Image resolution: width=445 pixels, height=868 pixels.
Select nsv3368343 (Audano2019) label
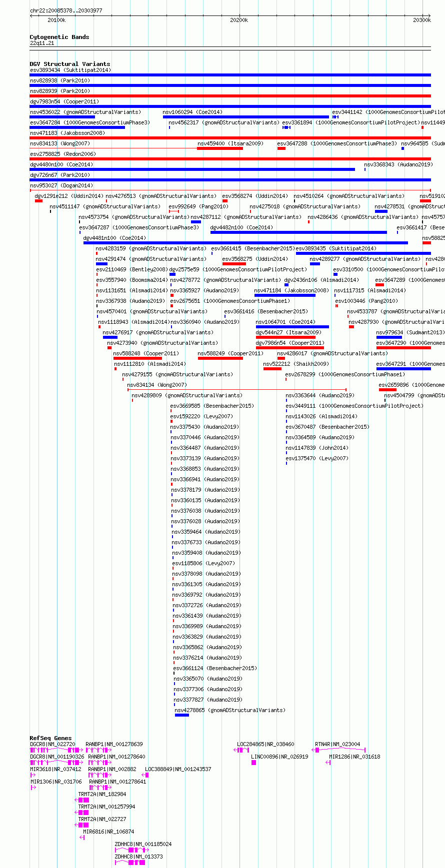tap(398, 164)
